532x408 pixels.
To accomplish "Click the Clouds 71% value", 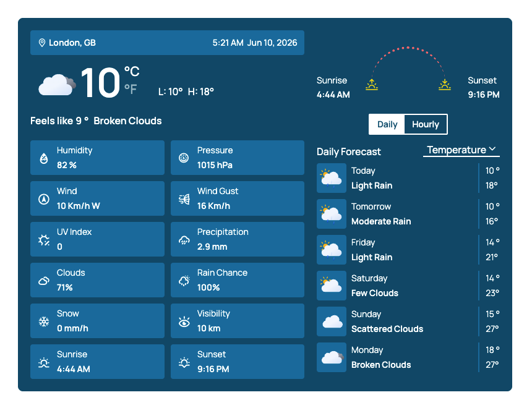I will click(65, 287).
